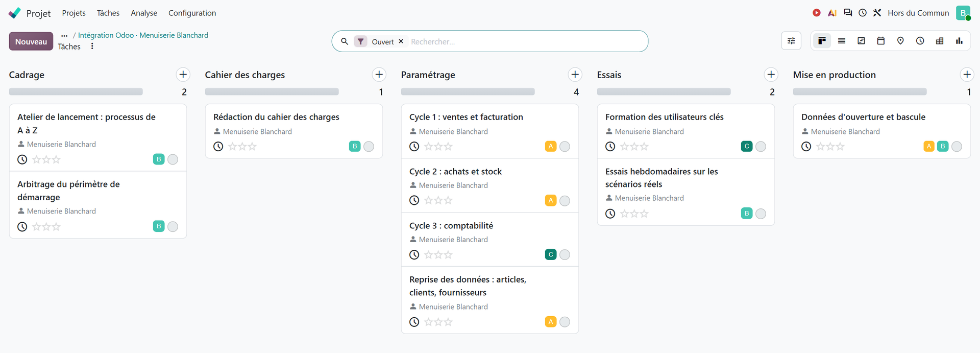Switch to Kanban view
This screenshot has height=353, width=980.
tap(822, 41)
